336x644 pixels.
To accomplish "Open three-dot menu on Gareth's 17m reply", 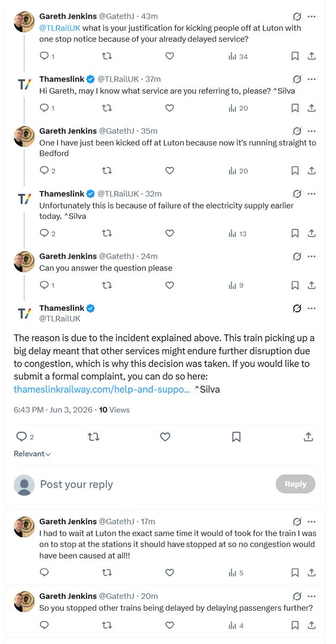I will [x=312, y=521].
